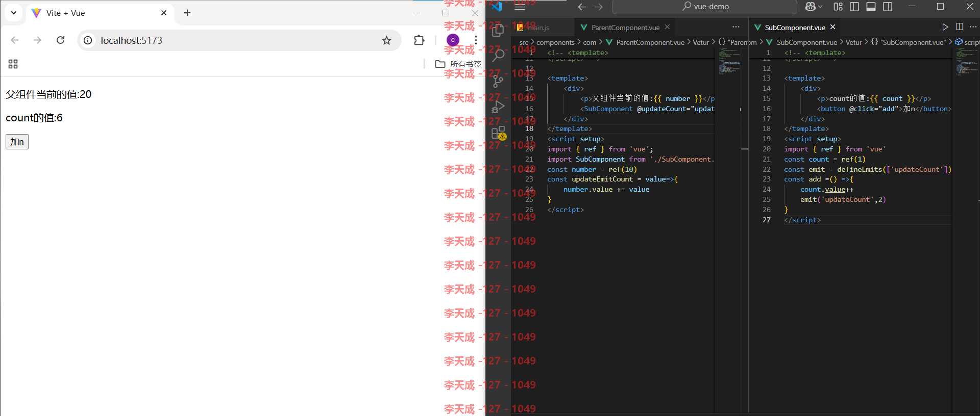The width and height of the screenshot is (980, 416).
Task: Click 'components' breadcrumb in left editor
Action: (x=555, y=42)
